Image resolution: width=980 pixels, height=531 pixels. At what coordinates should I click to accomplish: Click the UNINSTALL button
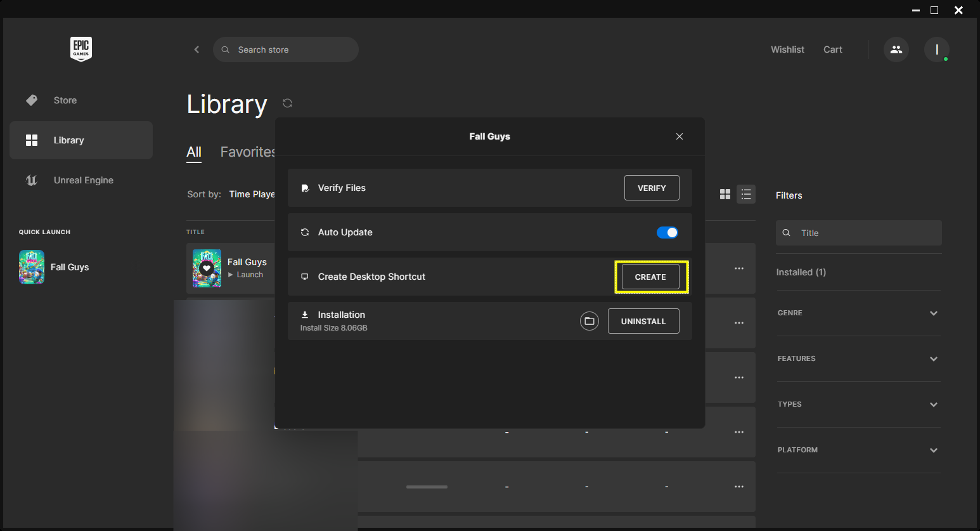click(x=643, y=321)
